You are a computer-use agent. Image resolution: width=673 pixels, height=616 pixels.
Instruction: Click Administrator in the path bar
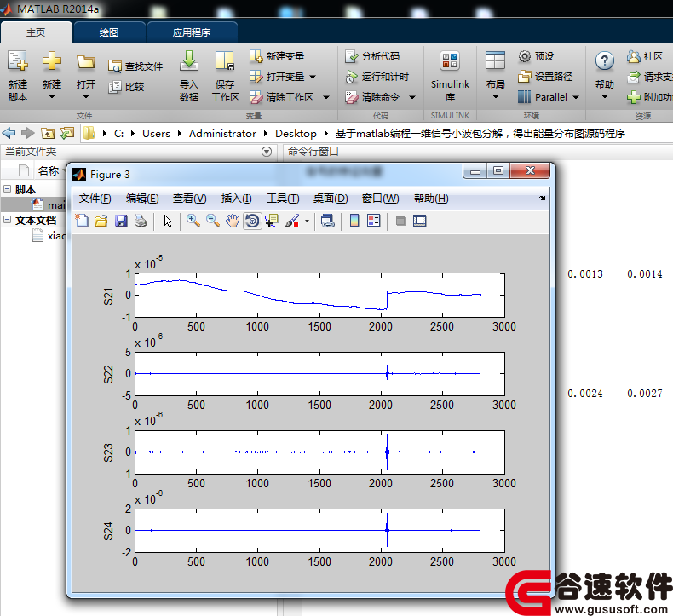222,134
